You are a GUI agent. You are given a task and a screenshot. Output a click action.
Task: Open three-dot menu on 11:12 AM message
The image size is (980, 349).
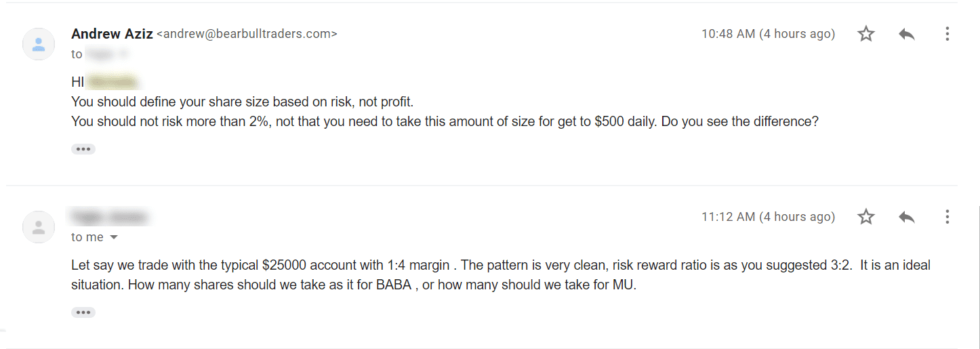947,217
